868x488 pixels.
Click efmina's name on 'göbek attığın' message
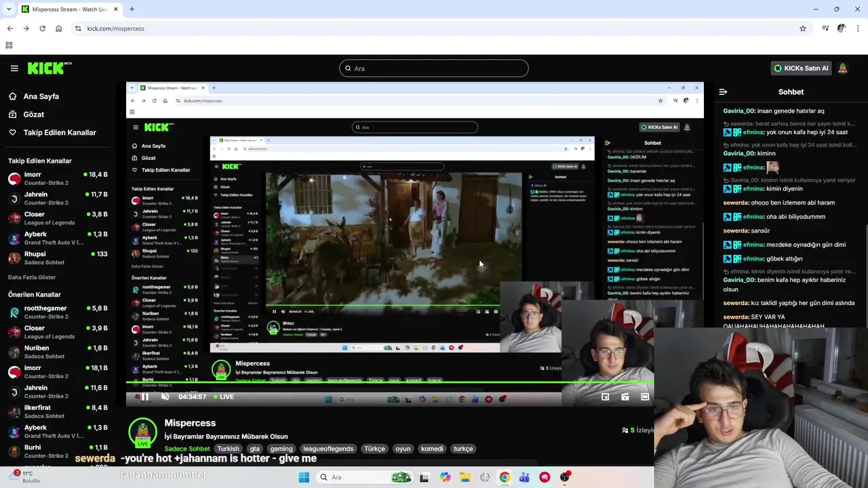click(753, 259)
